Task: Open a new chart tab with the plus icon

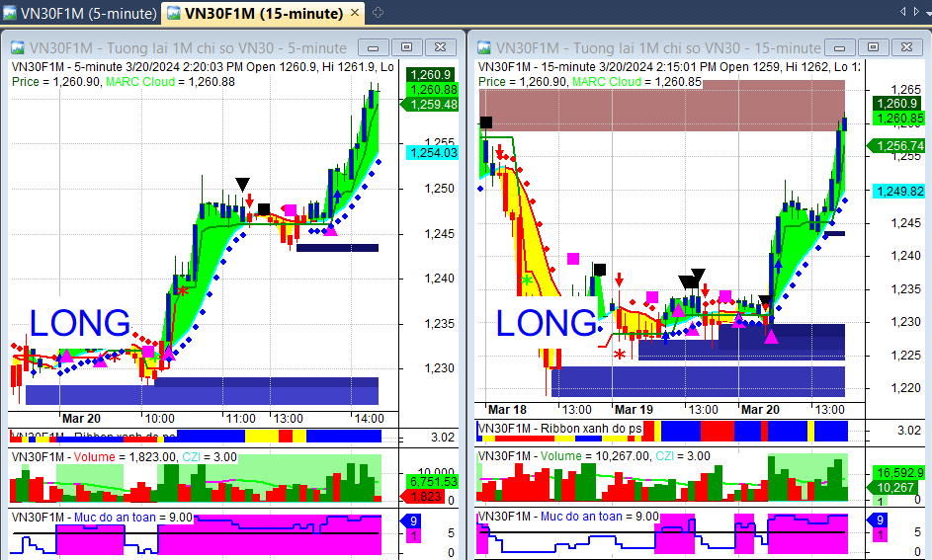Action: pos(378,13)
